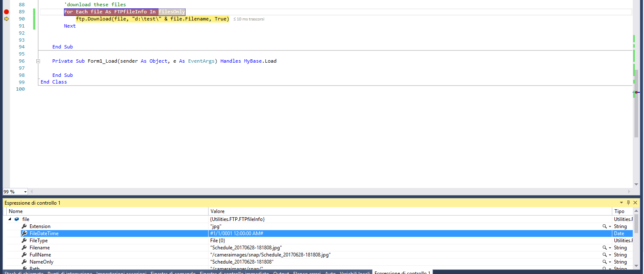Click the blue object icon beside file
The width and height of the screenshot is (644, 274).
tap(17, 219)
